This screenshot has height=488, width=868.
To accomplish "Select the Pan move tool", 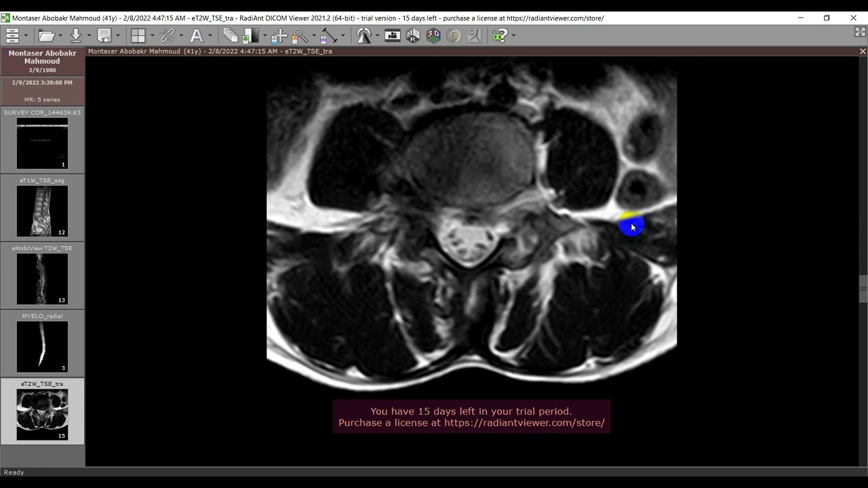I will pyautogui.click(x=279, y=35).
